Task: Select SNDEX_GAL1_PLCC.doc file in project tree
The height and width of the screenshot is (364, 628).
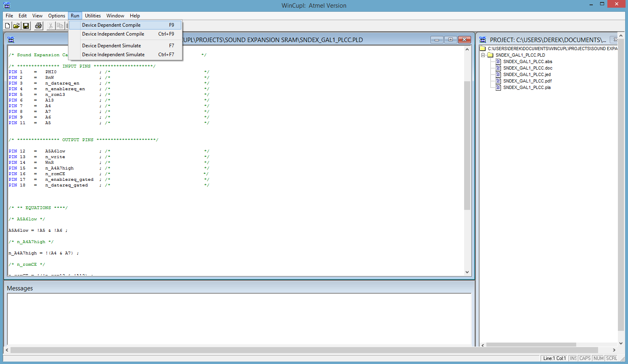Action: 527,68
